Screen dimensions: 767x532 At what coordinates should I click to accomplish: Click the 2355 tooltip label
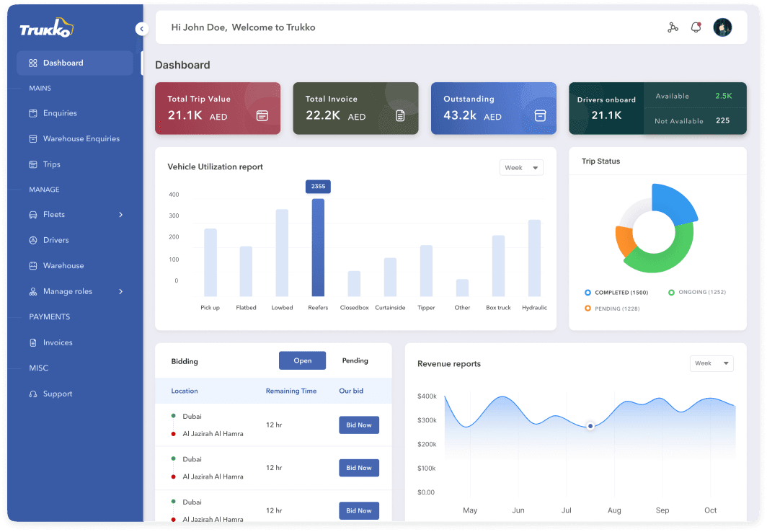tap(318, 186)
